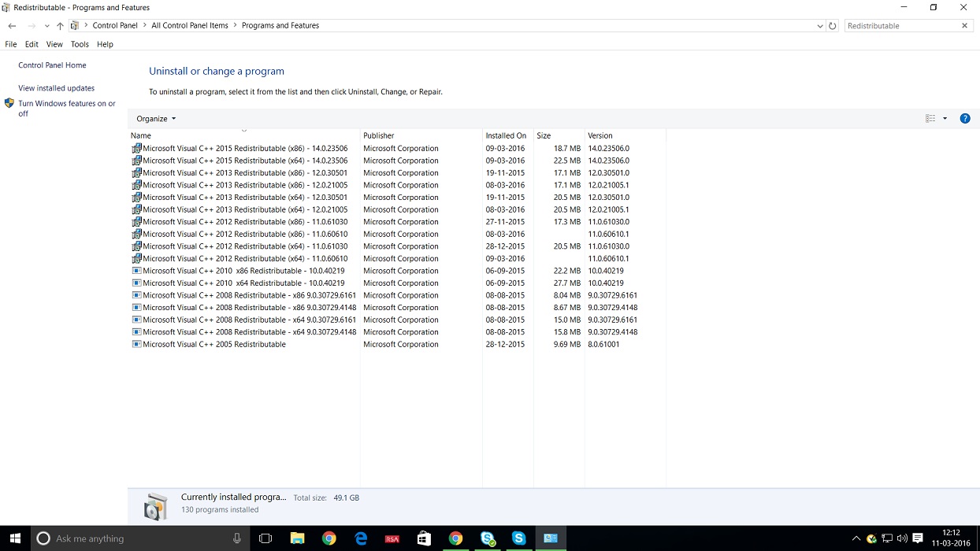Open the File menu
The height and width of the screenshot is (551, 980).
[11, 44]
